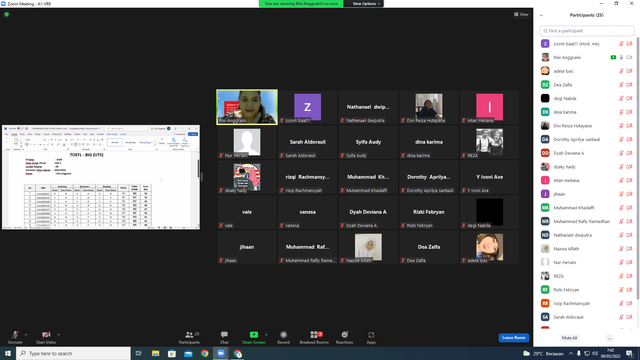Open File Explorer from taskbar
Image resolution: width=640 pixels, height=360 pixels.
[156, 353]
